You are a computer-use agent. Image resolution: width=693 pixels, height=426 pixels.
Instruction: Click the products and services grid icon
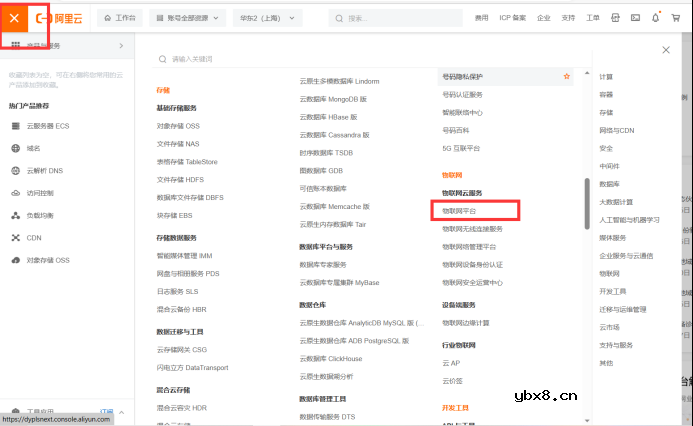[15, 45]
